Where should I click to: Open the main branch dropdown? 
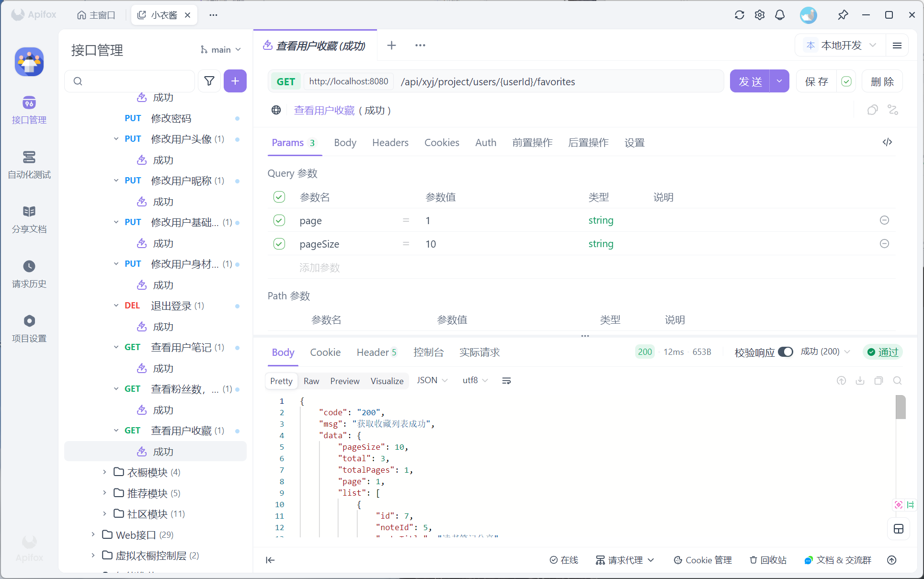pyautogui.click(x=220, y=50)
